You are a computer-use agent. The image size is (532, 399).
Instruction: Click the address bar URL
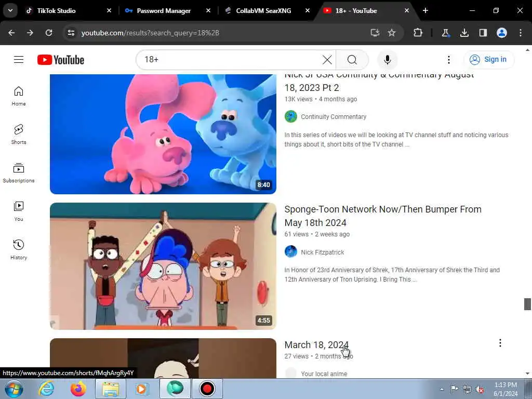pyautogui.click(x=150, y=33)
